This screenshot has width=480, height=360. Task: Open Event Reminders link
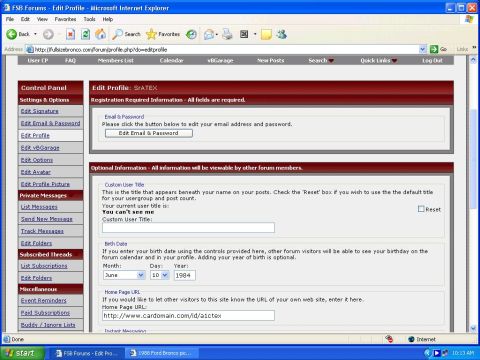pos(44,300)
